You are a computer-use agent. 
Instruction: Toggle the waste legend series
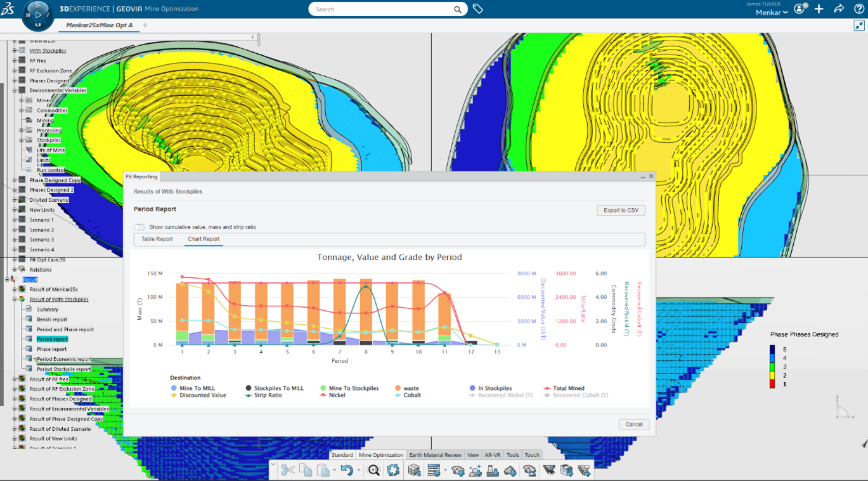(406, 388)
